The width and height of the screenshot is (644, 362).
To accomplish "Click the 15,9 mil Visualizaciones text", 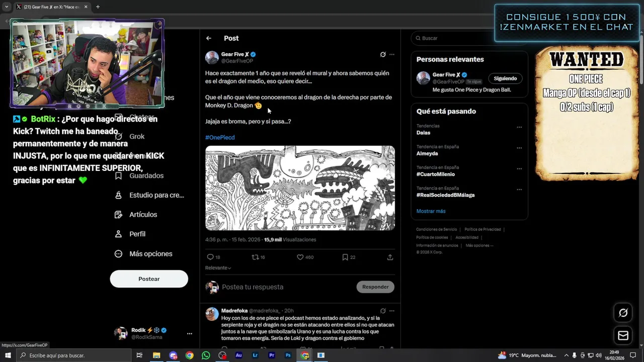I will (x=290, y=240).
